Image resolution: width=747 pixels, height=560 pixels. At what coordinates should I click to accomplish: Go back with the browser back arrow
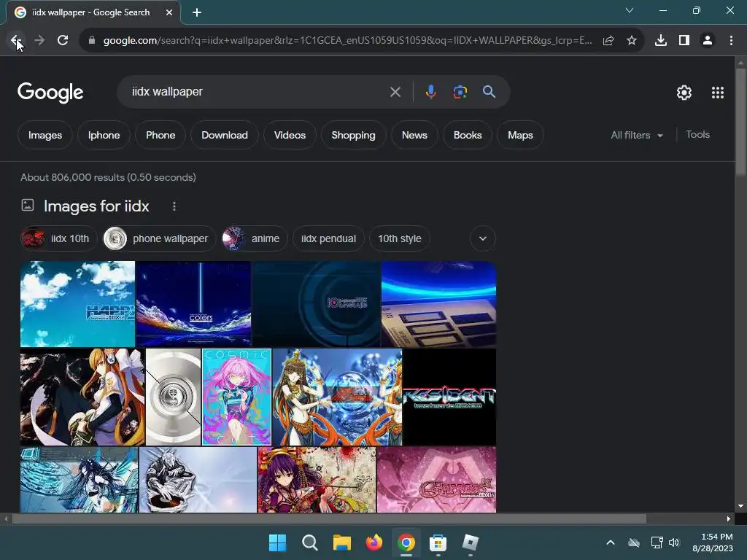(15, 41)
